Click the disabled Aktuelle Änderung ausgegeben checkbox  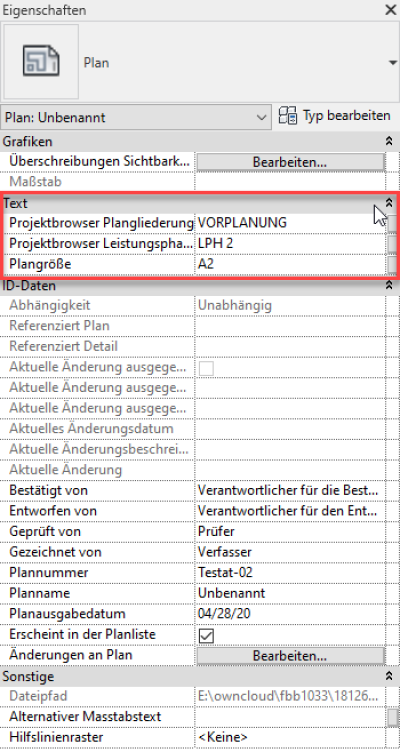click(x=206, y=368)
